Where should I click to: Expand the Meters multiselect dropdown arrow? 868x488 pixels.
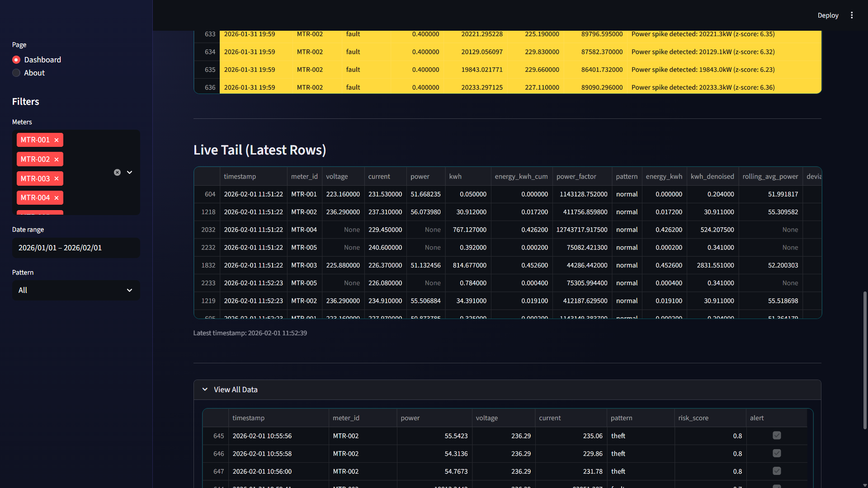130,172
